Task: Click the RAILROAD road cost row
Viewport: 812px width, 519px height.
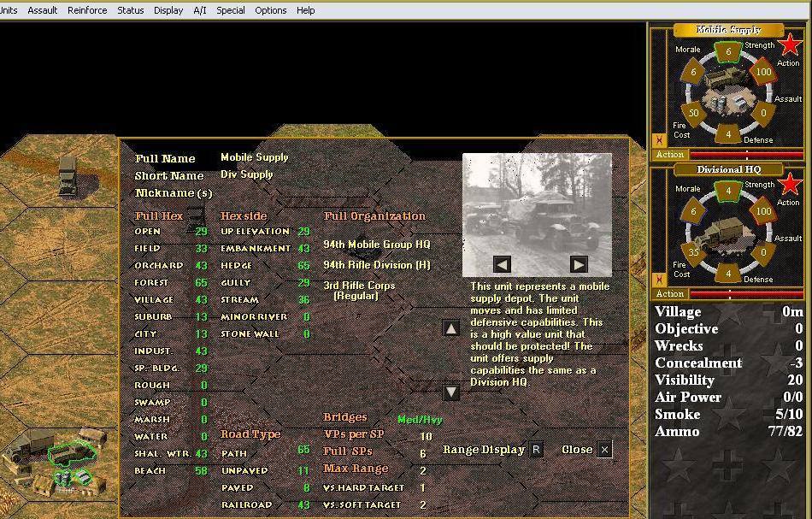Action: 265,505
